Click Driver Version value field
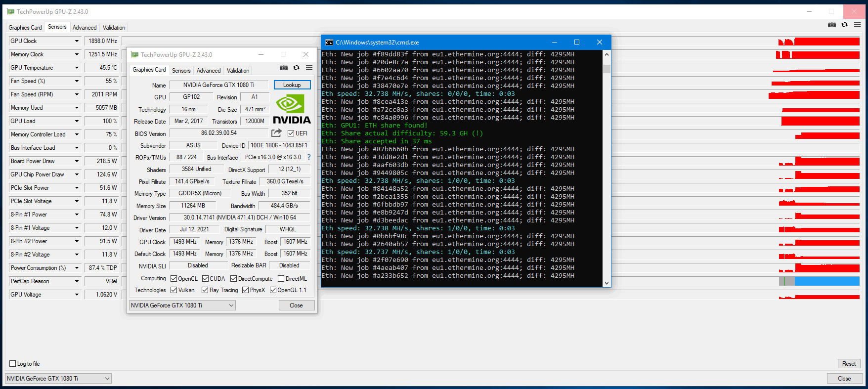Viewport: 868px width, 389px height. pos(240,217)
